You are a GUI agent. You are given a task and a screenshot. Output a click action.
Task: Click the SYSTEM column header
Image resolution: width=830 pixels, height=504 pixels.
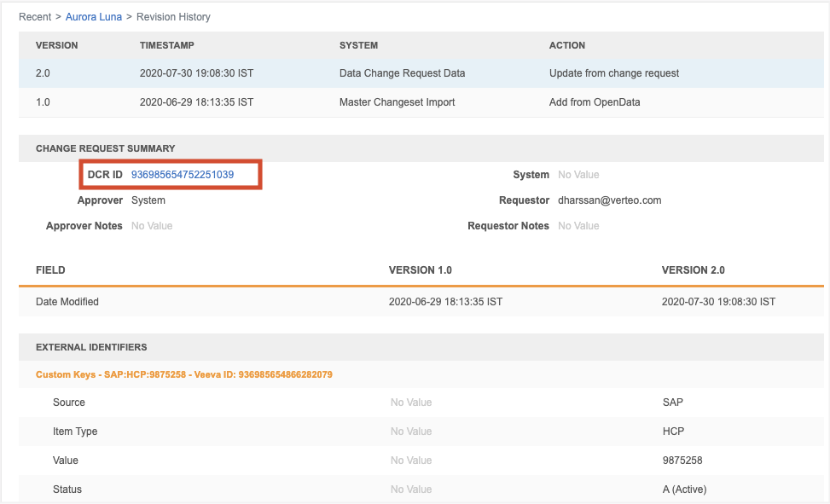(358, 45)
